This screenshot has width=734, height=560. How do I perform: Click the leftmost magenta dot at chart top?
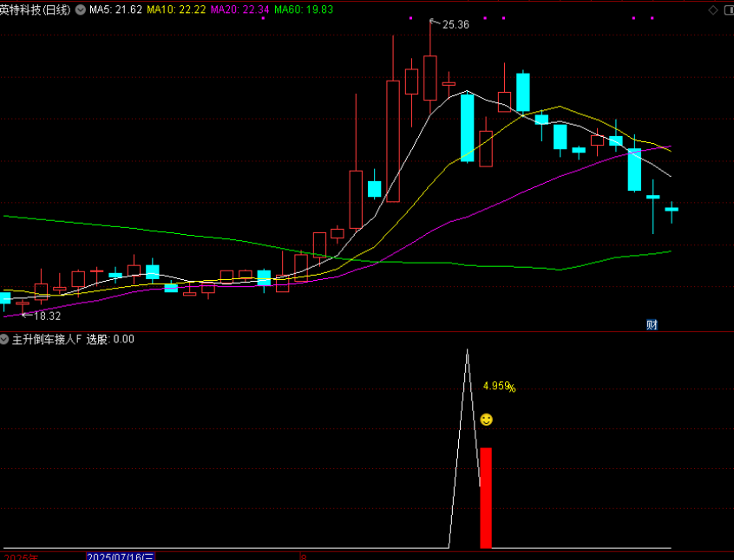click(411, 18)
